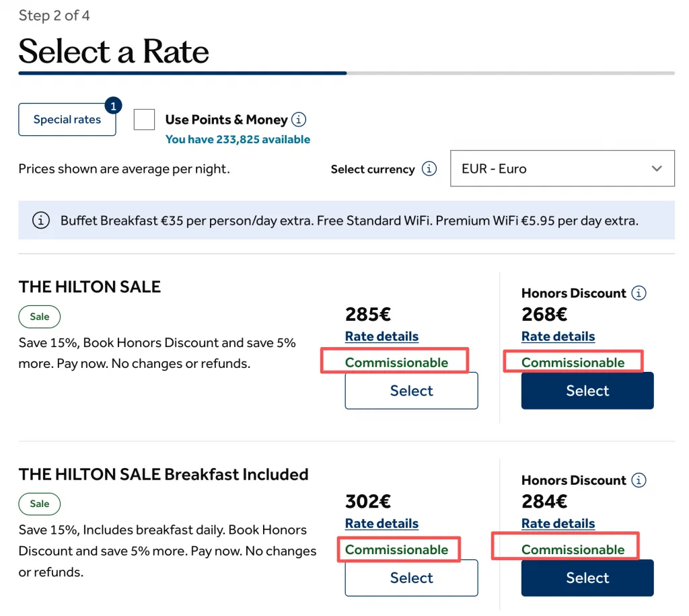The height and width of the screenshot is (616, 689).
Task: Select the 284€ Honors Discount breakfast rate
Action: 587,578
